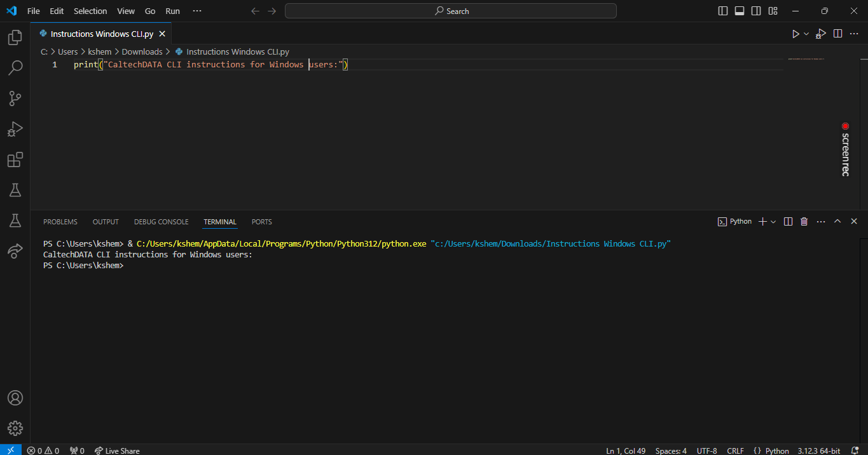The height and width of the screenshot is (455, 868).
Task: Close the Instructions Windows CLI.py tab
Action: point(162,34)
